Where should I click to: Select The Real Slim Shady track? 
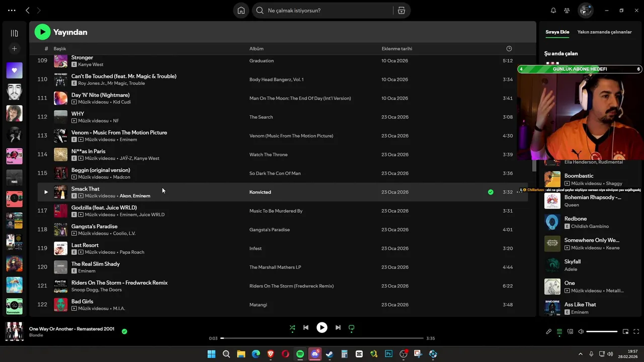click(96, 264)
